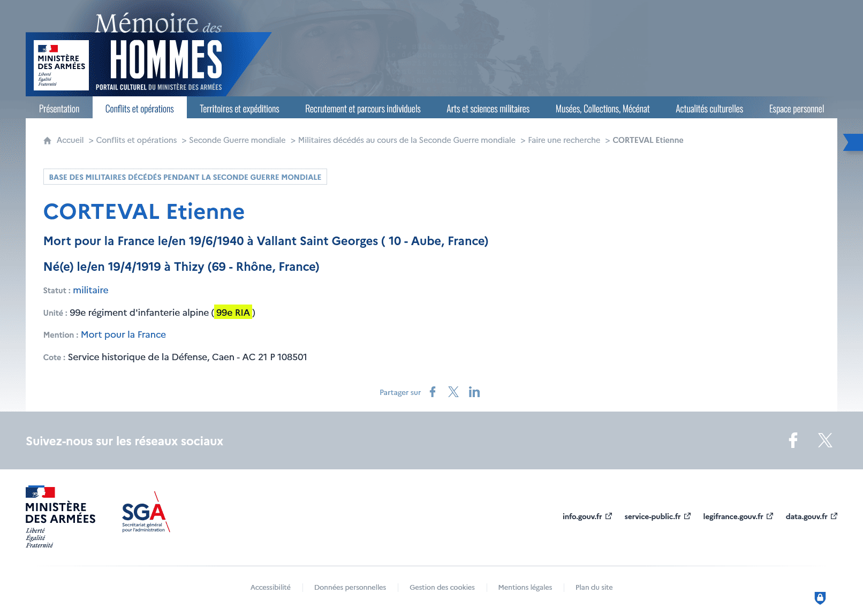Open the Territoires et expéditions menu
This screenshot has height=616, width=863.
tap(239, 109)
